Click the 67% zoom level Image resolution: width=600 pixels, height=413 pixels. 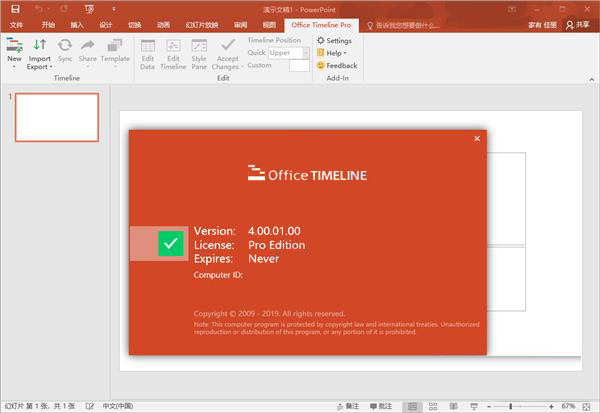tap(568, 406)
